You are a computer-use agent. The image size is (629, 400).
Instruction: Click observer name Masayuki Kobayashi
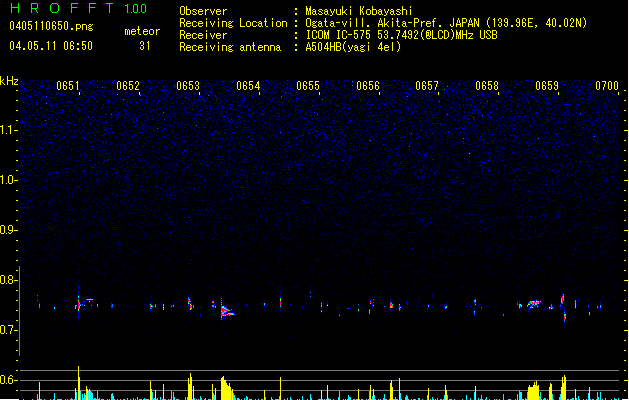pyautogui.click(x=359, y=11)
